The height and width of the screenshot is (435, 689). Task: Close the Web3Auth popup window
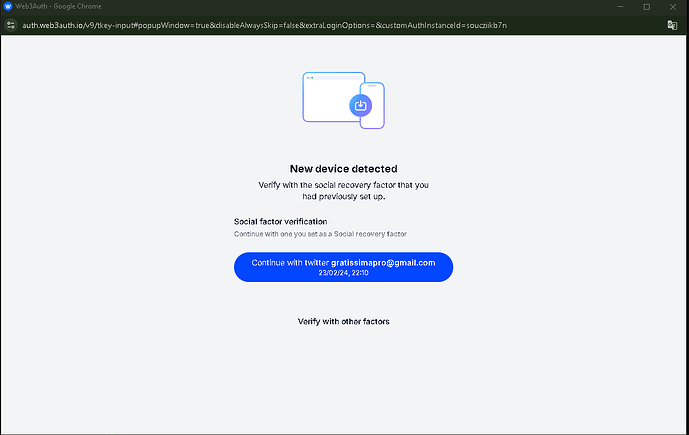pyautogui.click(x=673, y=7)
